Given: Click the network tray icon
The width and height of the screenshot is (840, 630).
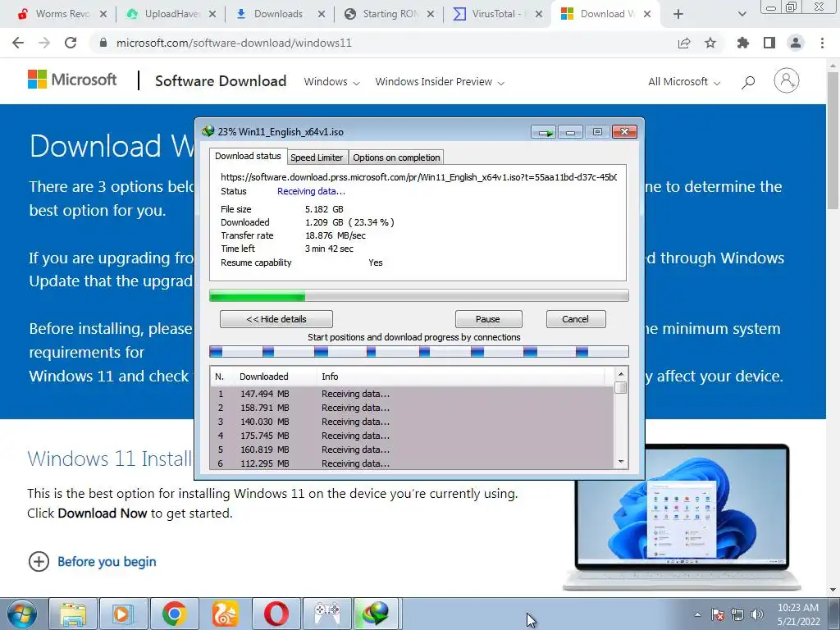Looking at the screenshot, I should 737,614.
